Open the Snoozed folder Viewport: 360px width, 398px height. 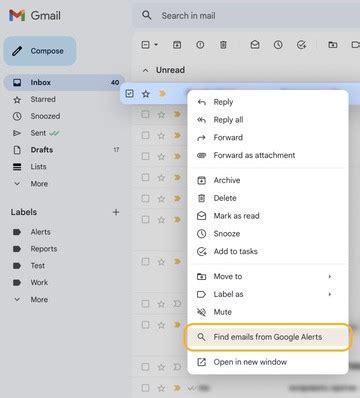coord(45,116)
